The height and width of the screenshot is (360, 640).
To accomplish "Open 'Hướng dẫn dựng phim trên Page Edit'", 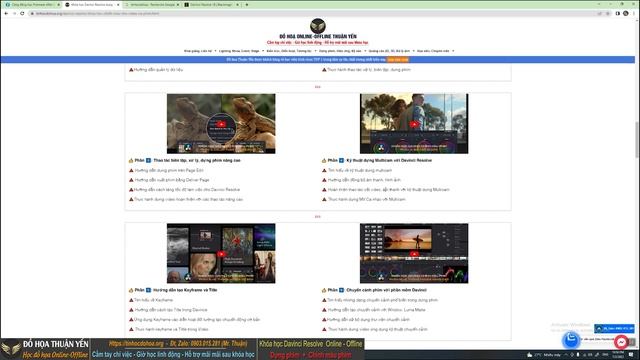I will pyautogui.click(x=169, y=170).
